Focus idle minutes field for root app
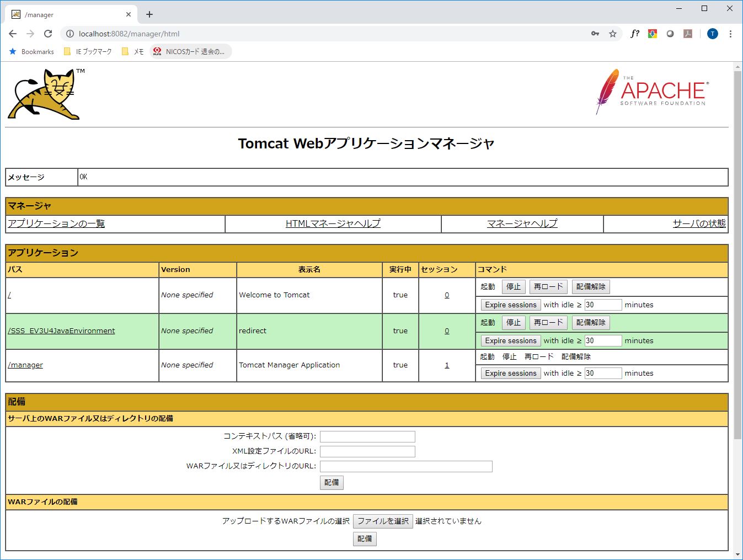 603,305
